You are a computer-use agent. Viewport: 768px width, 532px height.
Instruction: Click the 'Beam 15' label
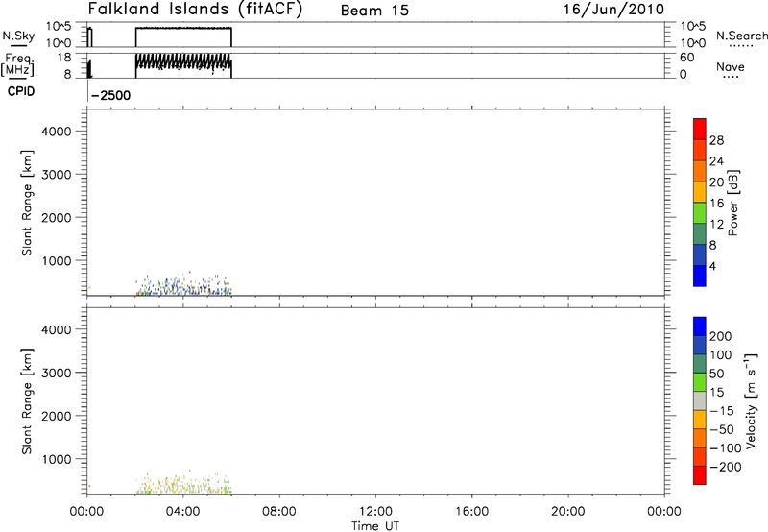(x=374, y=11)
